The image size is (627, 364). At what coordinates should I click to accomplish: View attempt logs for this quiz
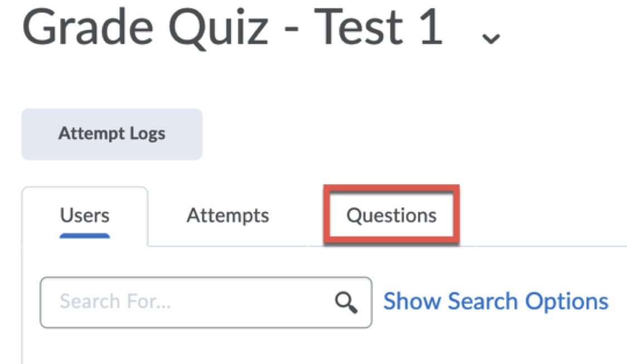click(111, 134)
